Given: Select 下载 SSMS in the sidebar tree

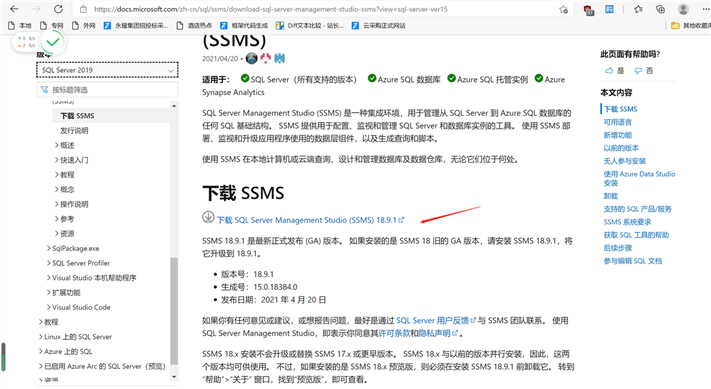Looking at the screenshot, I should [x=77, y=116].
